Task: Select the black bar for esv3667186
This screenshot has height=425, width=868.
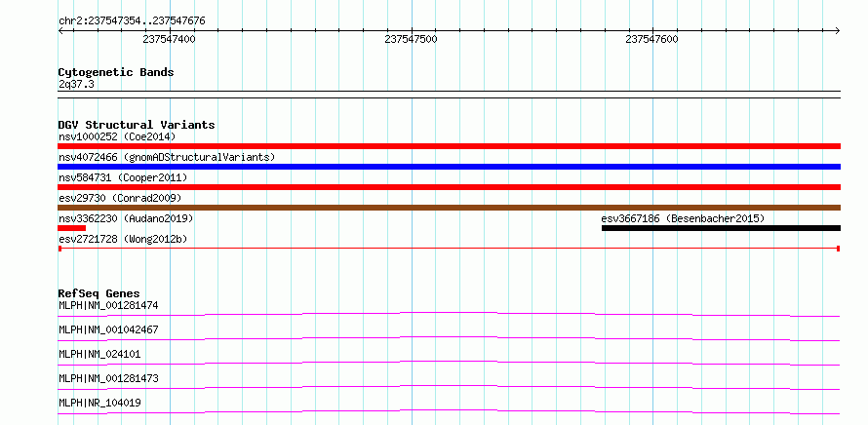Action: tap(721, 228)
